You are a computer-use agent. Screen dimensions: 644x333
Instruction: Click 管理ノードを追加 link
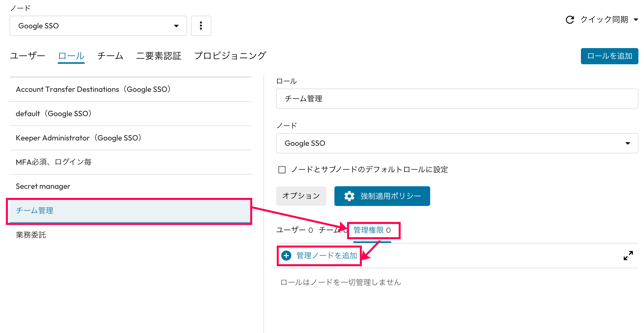(327, 256)
